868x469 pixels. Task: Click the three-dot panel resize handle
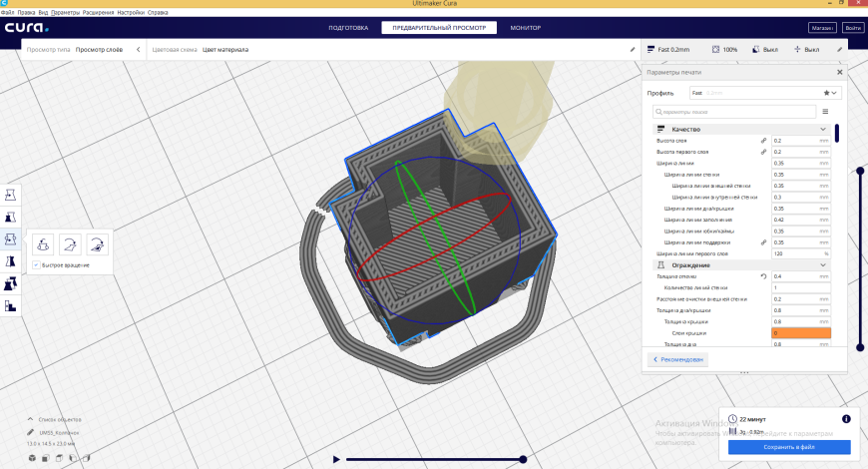[x=744, y=372]
